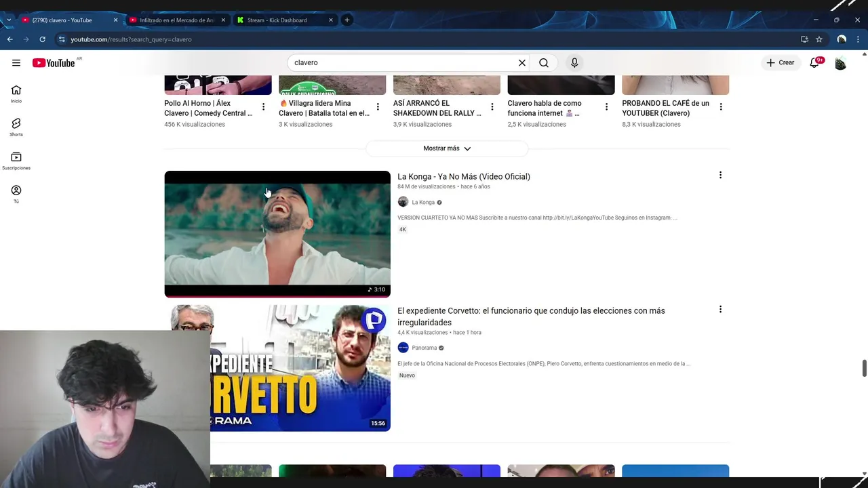Viewport: 868px width, 488px height.
Task: Start voice search with microphone
Action: click(x=574, y=63)
